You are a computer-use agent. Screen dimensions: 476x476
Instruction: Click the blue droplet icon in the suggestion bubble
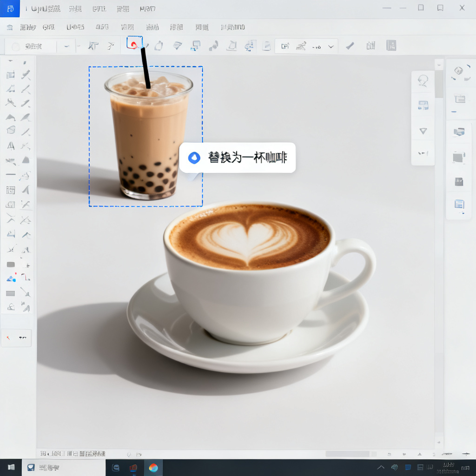click(194, 158)
